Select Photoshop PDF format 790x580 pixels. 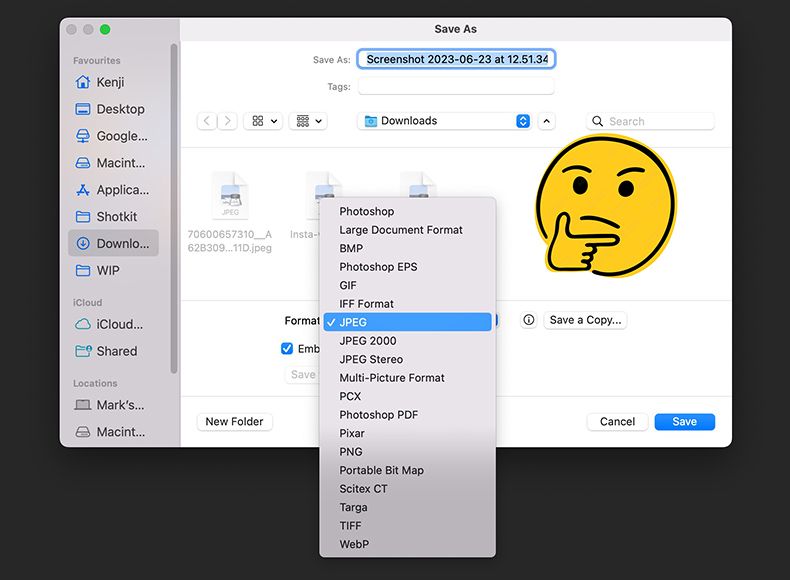407,415
